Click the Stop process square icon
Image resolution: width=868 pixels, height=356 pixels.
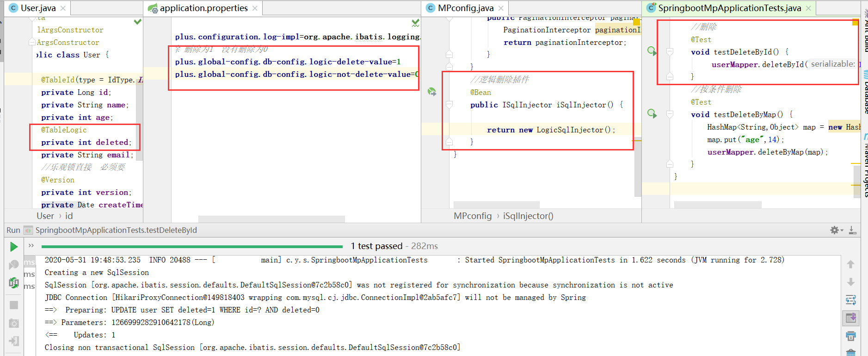pyautogui.click(x=14, y=305)
